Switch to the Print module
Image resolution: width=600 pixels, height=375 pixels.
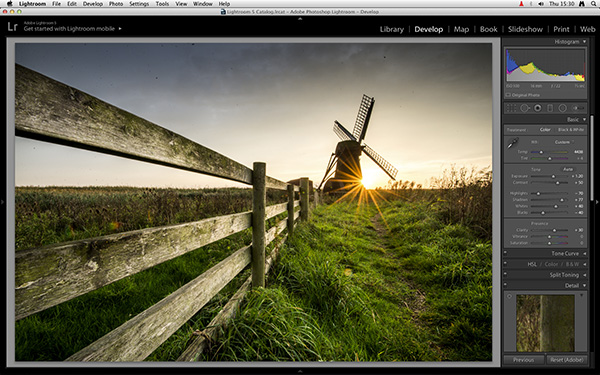pyautogui.click(x=561, y=29)
